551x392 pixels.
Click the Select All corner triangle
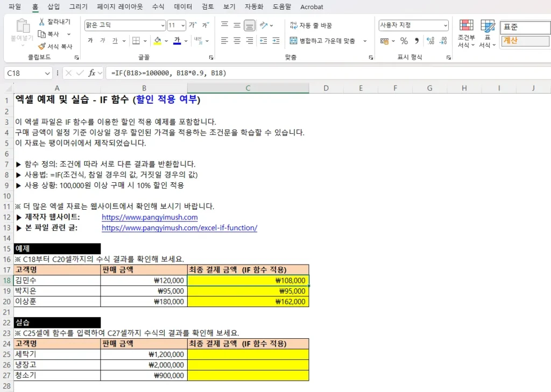[9, 88]
